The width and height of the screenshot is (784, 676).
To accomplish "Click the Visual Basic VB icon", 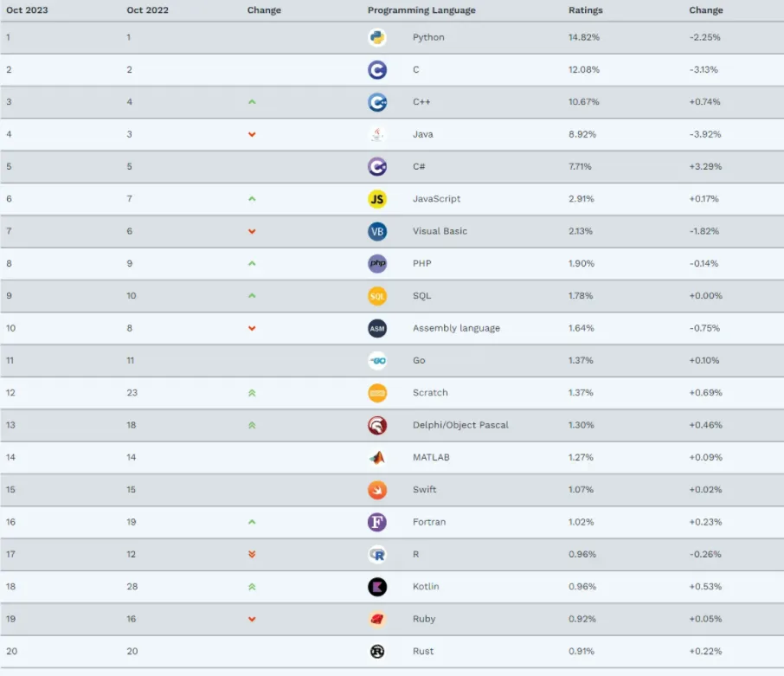I will tap(376, 231).
